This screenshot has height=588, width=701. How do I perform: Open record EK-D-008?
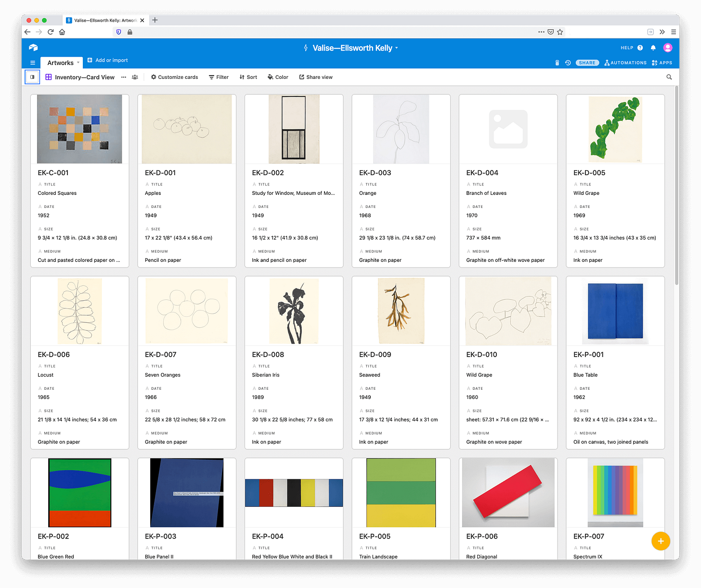click(268, 355)
